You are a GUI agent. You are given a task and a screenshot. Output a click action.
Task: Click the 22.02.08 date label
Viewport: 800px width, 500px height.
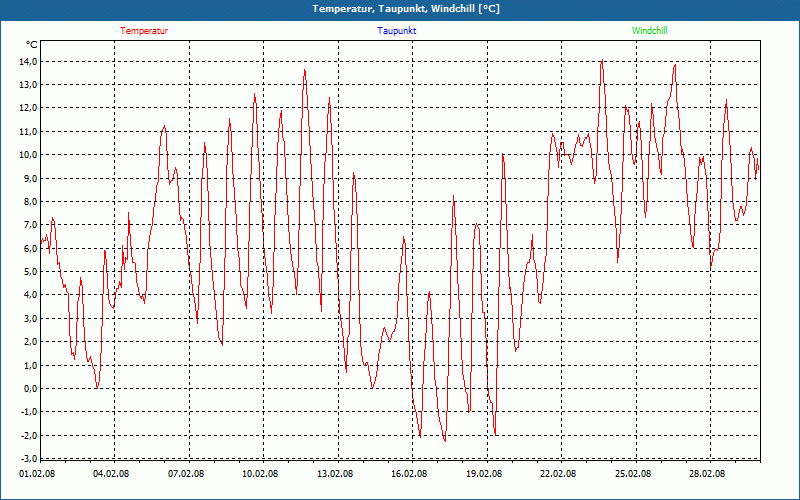(559, 474)
